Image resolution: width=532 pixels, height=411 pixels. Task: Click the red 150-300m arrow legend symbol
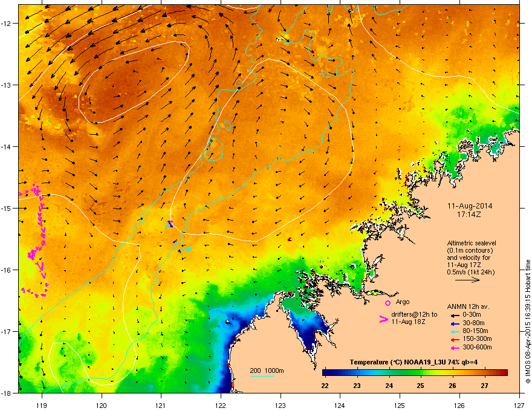click(455, 340)
